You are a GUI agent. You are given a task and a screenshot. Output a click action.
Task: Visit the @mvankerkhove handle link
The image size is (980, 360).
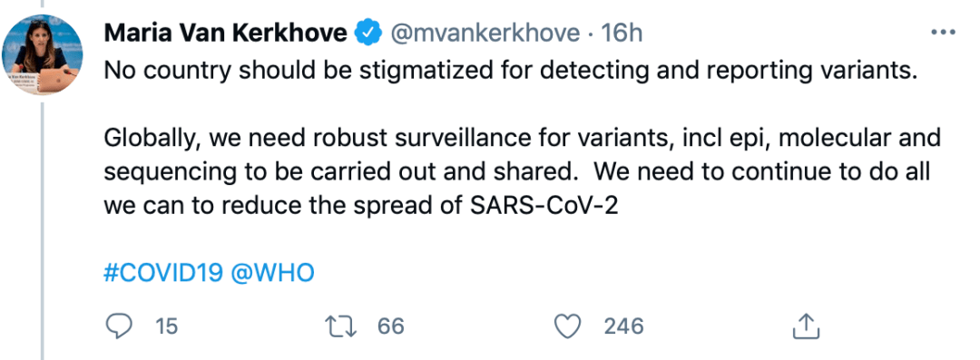click(x=485, y=34)
